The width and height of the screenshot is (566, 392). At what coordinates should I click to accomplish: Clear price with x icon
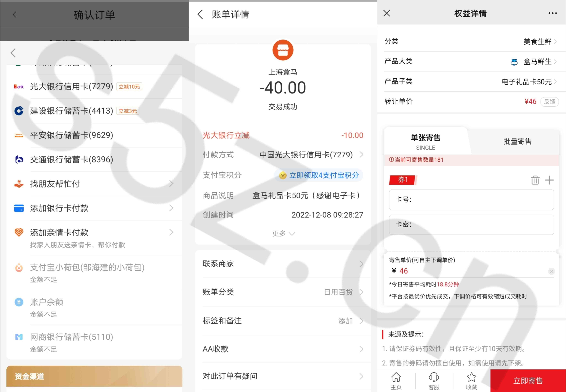[551, 271]
